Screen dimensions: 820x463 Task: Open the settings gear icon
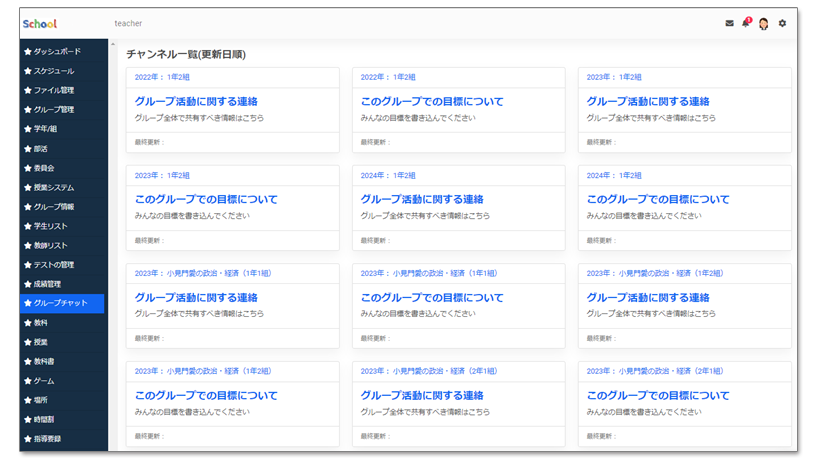click(782, 23)
